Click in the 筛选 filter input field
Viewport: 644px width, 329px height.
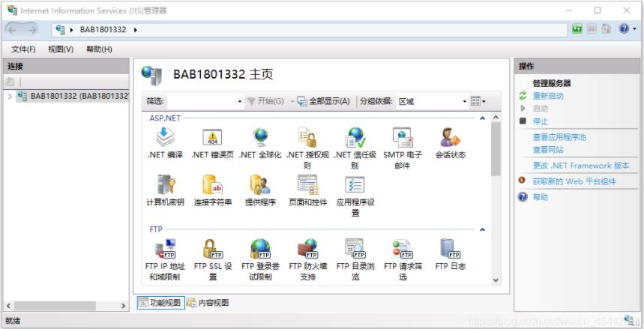tap(201, 101)
